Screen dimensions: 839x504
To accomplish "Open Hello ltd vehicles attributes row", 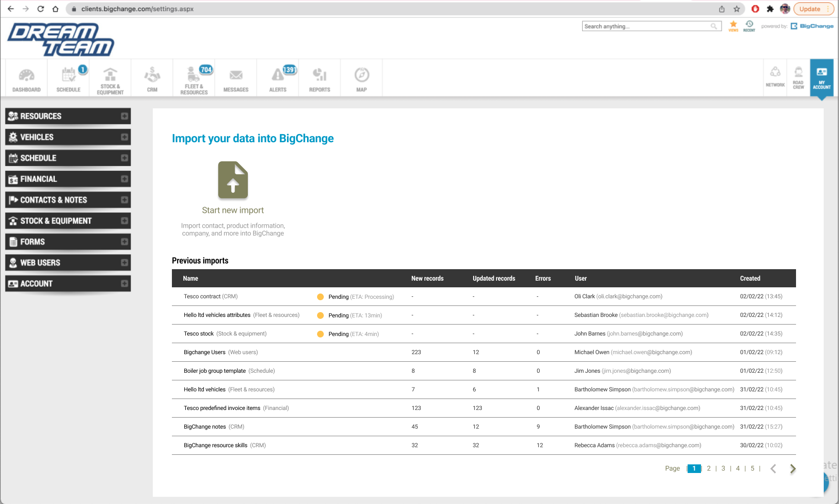I will coord(484,315).
